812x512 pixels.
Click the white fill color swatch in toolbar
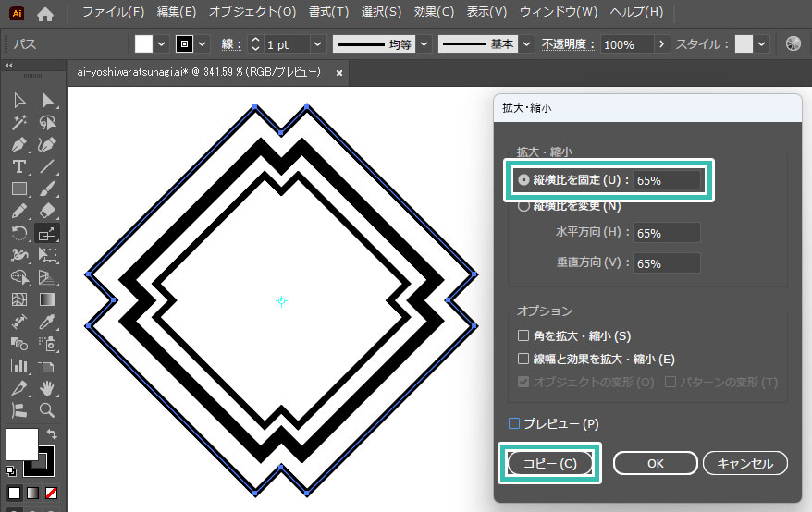click(21, 444)
